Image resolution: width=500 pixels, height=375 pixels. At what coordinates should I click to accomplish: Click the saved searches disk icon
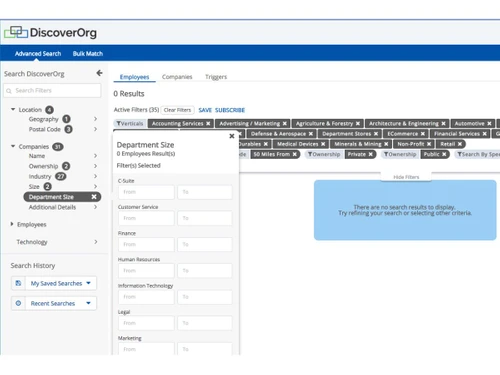pos(18,283)
